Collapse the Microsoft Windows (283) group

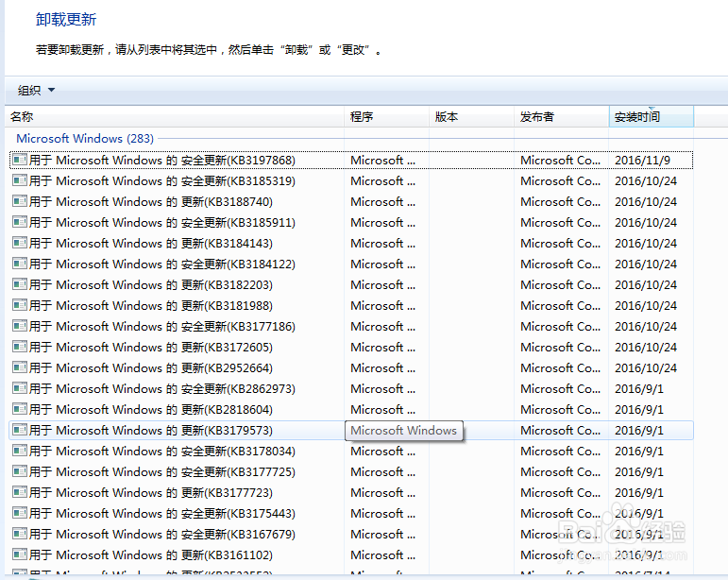(x=85, y=138)
